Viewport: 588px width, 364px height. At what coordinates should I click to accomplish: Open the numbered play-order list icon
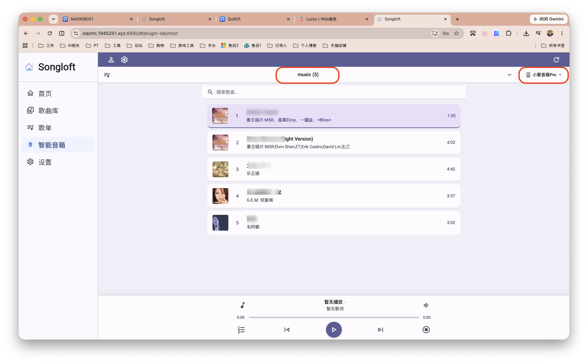(x=242, y=330)
